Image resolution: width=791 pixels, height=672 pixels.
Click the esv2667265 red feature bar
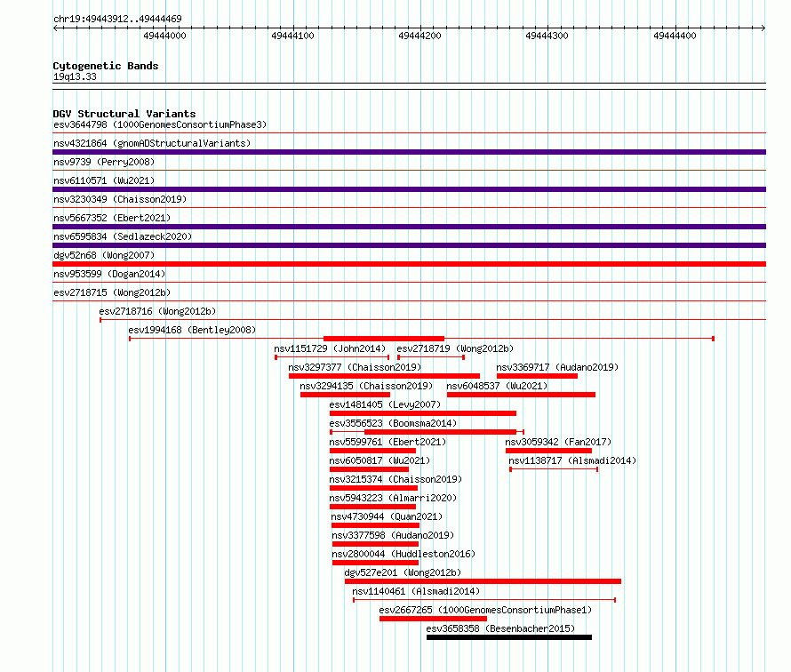tap(434, 619)
